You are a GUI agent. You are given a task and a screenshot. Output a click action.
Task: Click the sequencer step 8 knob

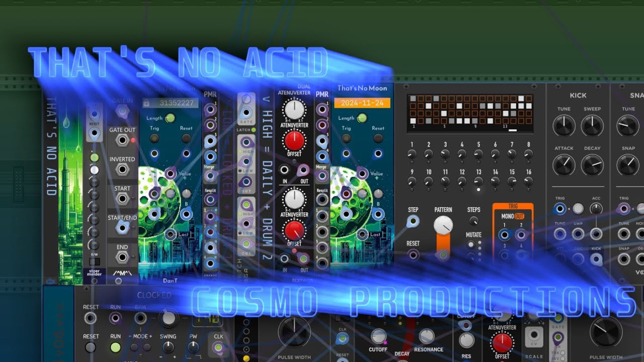point(528,155)
